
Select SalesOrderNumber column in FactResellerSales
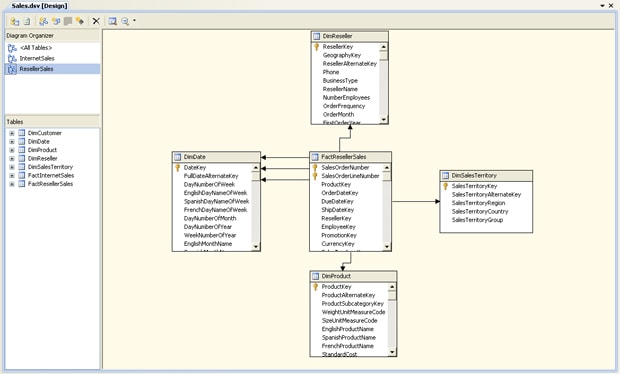(345, 168)
